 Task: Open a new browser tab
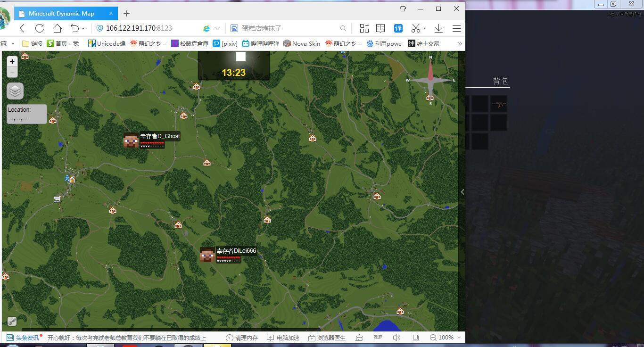(126, 13)
